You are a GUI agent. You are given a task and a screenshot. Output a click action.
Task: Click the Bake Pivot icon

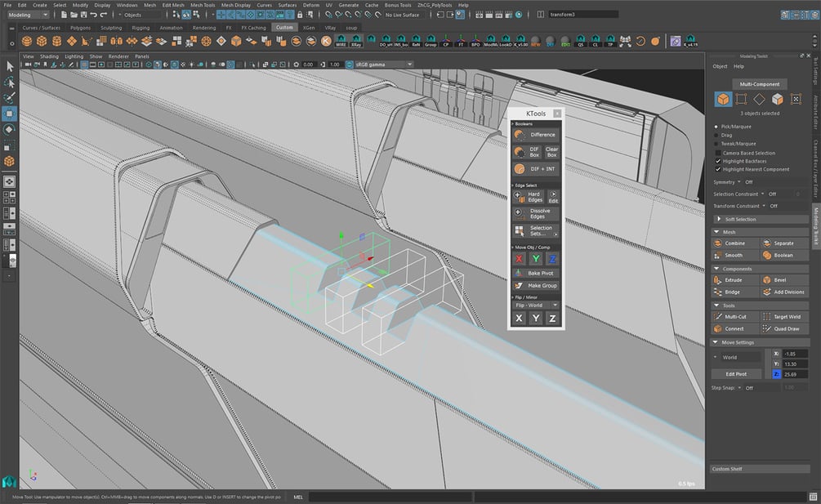click(518, 273)
